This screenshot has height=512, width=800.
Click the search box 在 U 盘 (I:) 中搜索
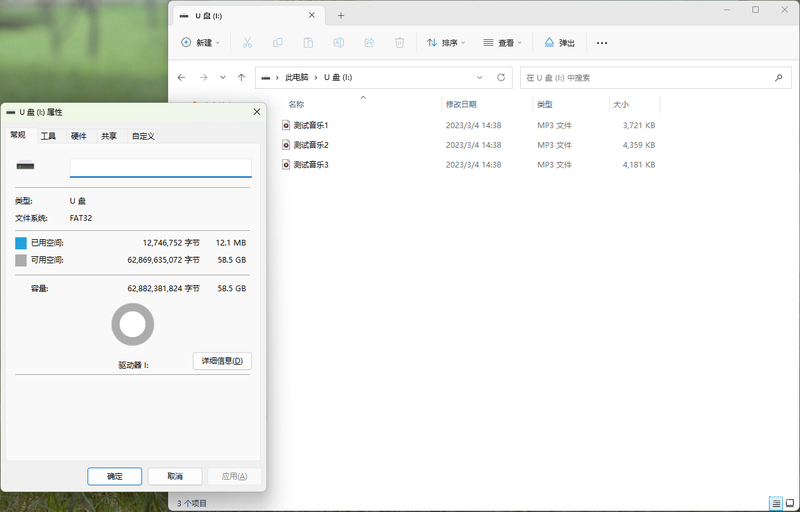click(x=656, y=78)
